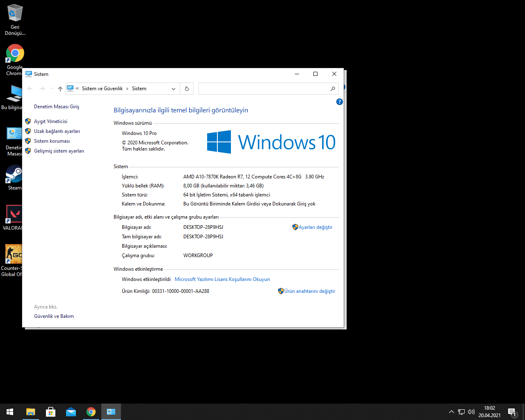Open the Windows Start menu
The image size is (525, 420).
tap(10, 412)
